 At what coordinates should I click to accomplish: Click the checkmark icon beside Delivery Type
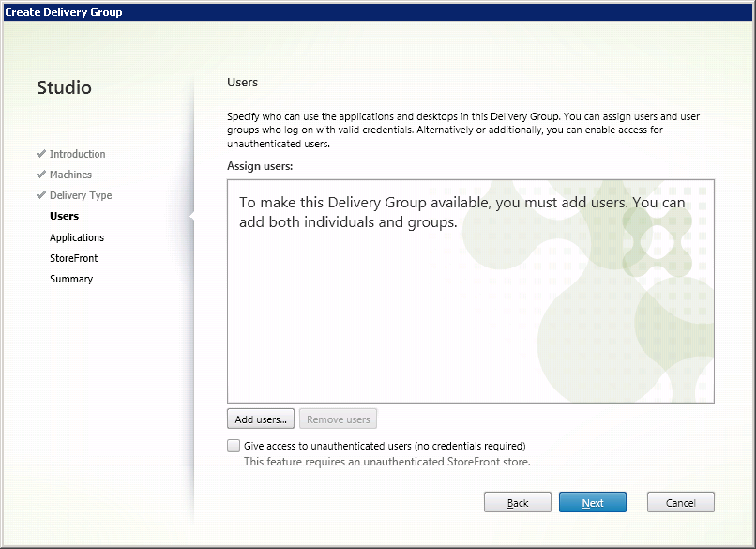coord(41,195)
